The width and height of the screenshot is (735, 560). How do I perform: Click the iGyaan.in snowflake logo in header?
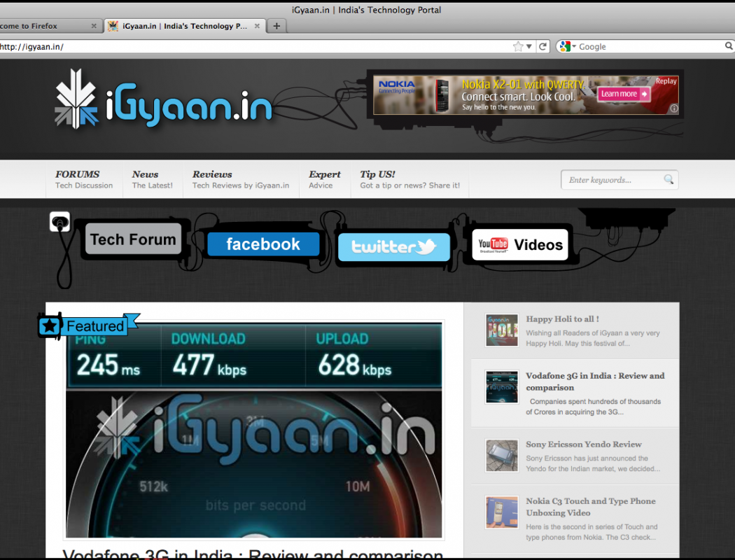(x=76, y=99)
